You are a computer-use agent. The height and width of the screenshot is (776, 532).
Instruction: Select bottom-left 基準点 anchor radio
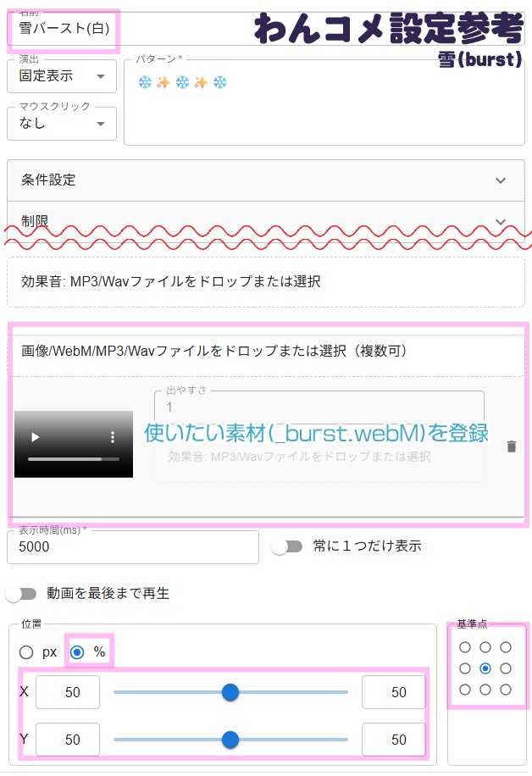(465, 690)
